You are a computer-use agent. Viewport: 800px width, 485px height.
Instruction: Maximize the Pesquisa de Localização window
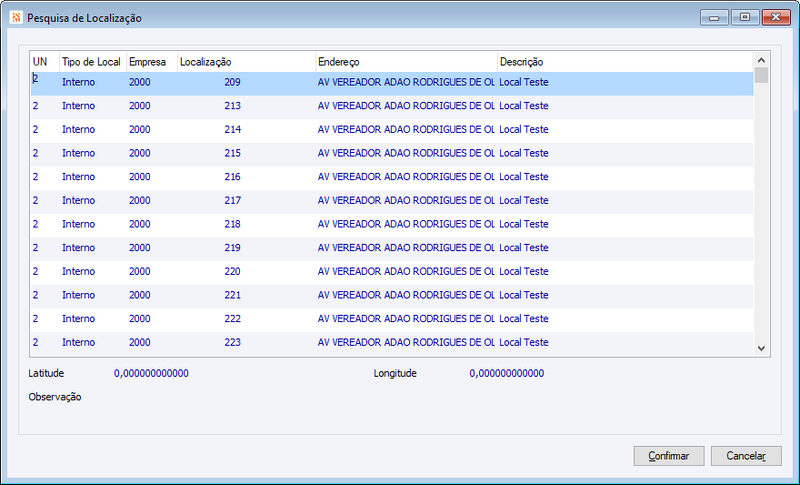[x=745, y=17]
